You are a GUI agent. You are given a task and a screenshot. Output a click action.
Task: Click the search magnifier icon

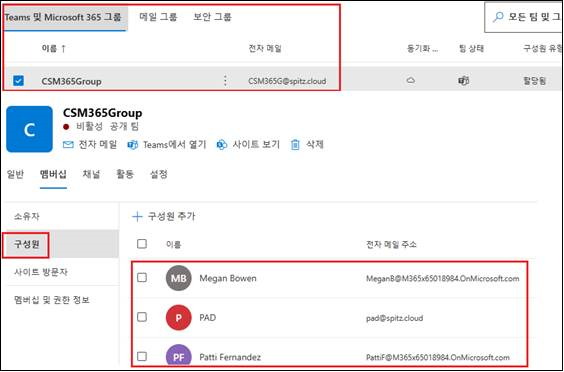498,17
